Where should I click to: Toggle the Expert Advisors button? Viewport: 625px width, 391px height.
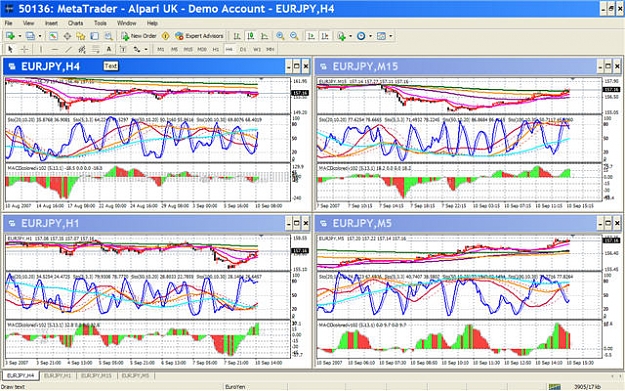click(199, 36)
